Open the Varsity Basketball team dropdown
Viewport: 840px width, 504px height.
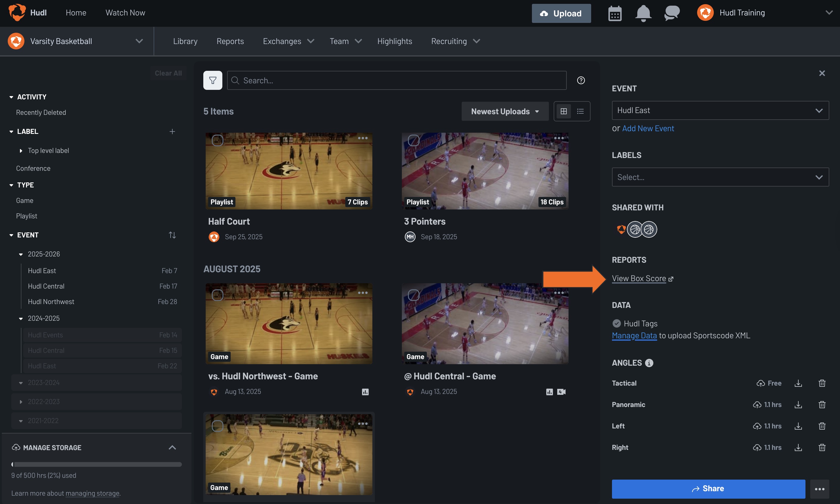point(77,41)
